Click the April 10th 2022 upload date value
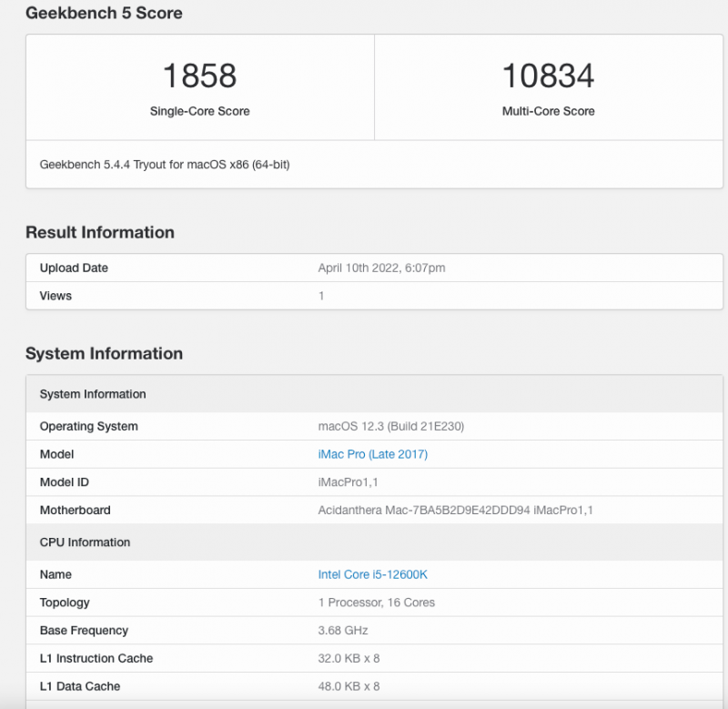Image resolution: width=728 pixels, height=709 pixels. [x=381, y=268]
